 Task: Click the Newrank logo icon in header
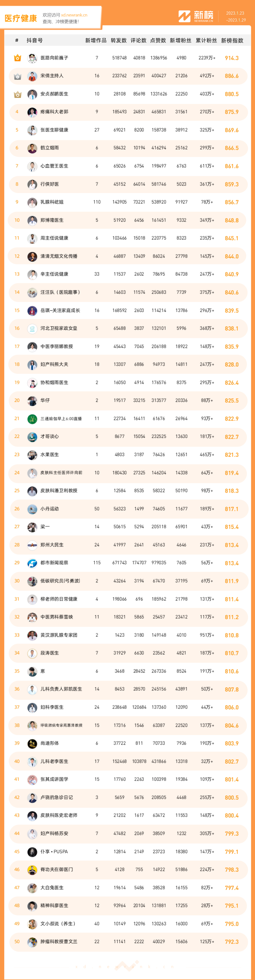(184, 16)
